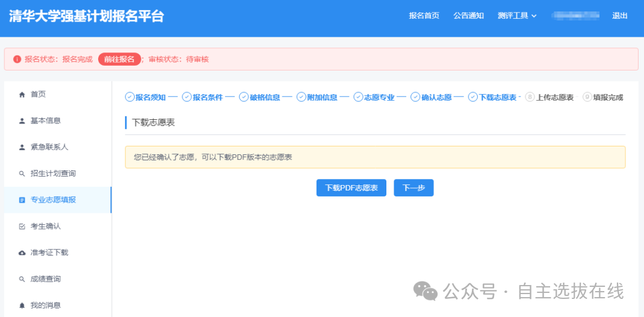Go to the 填报完成 step label
644x317 pixels.
[608, 98]
